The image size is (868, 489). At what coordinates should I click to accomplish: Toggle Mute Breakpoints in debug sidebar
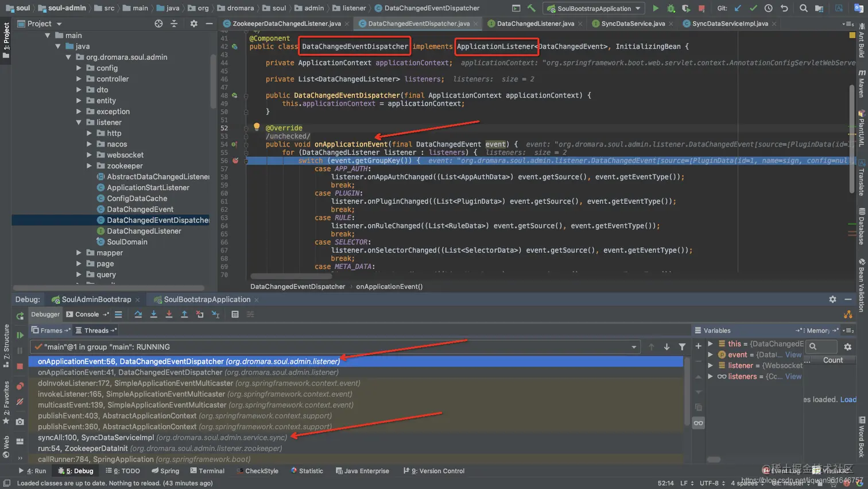tap(20, 402)
